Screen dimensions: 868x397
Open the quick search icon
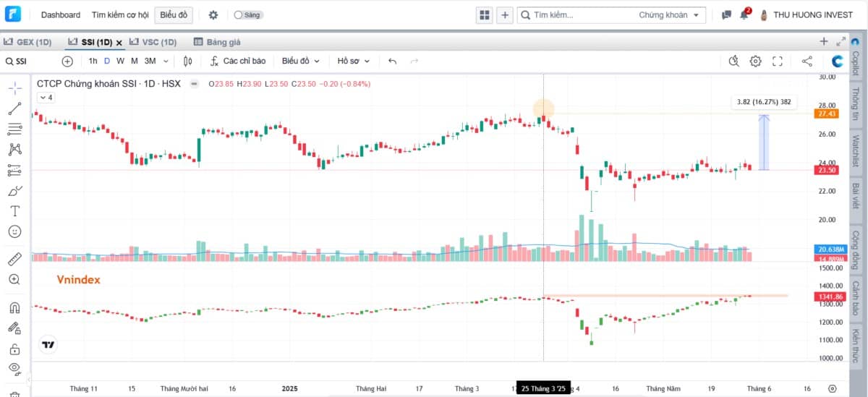[x=733, y=61]
